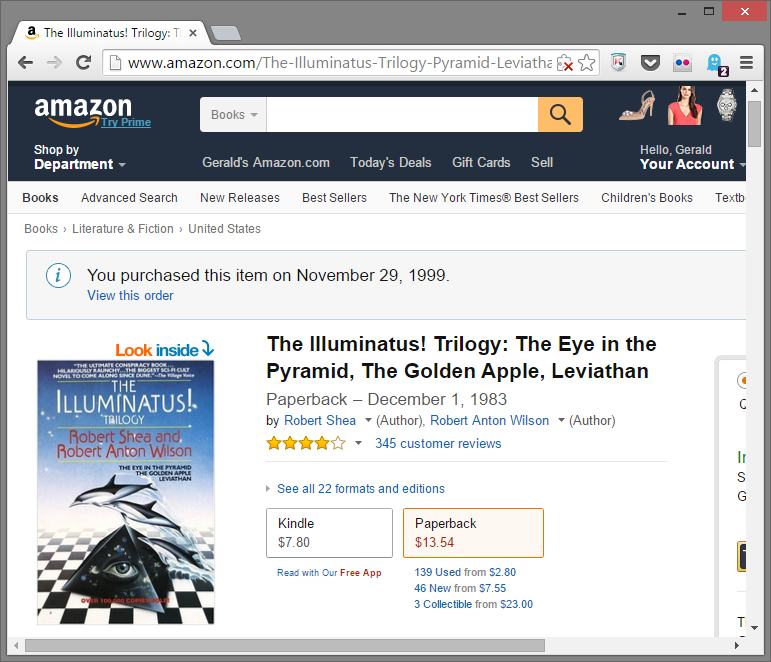Select the Paperback format option

click(473, 533)
